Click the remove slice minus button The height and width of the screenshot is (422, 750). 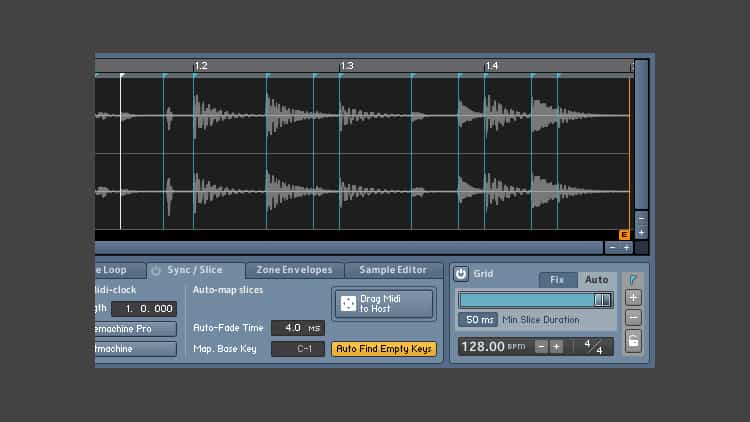(x=633, y=318)
